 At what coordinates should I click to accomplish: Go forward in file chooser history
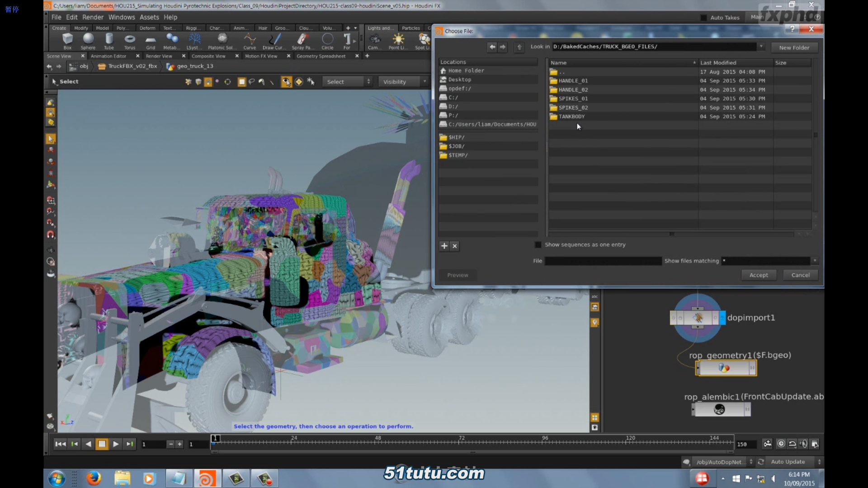pyautogui.click(x=503, y=47)
